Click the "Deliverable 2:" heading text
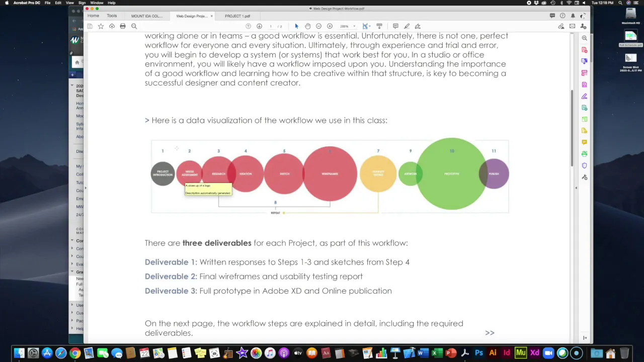 coord(171,276)
